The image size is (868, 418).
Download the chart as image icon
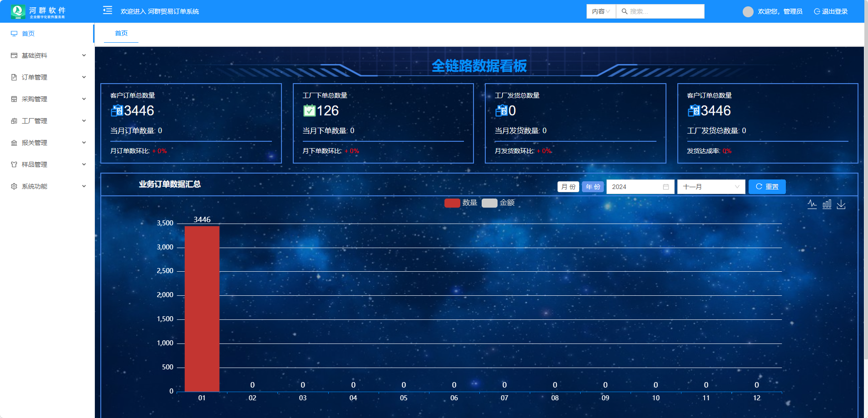(841, 204)
